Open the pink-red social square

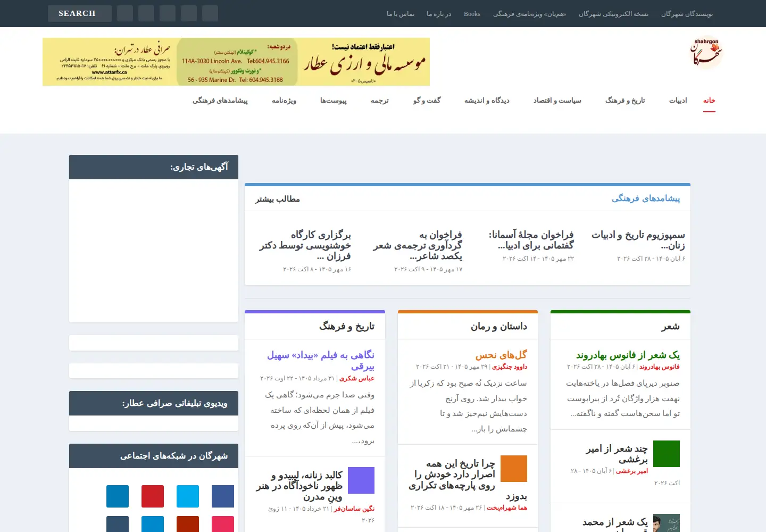tap(223, 525)
